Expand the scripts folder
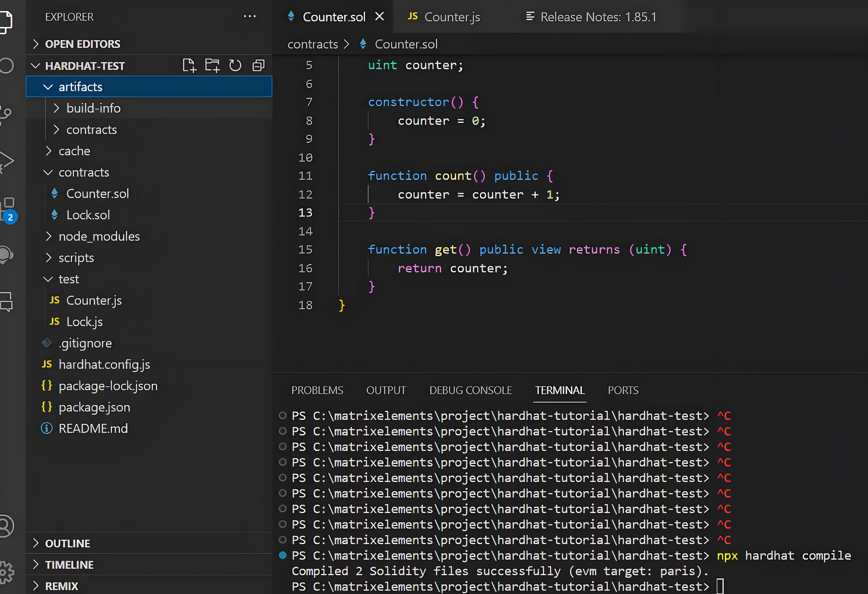The width and height of the screenshot is (868, 594). [x=149, y=258]
